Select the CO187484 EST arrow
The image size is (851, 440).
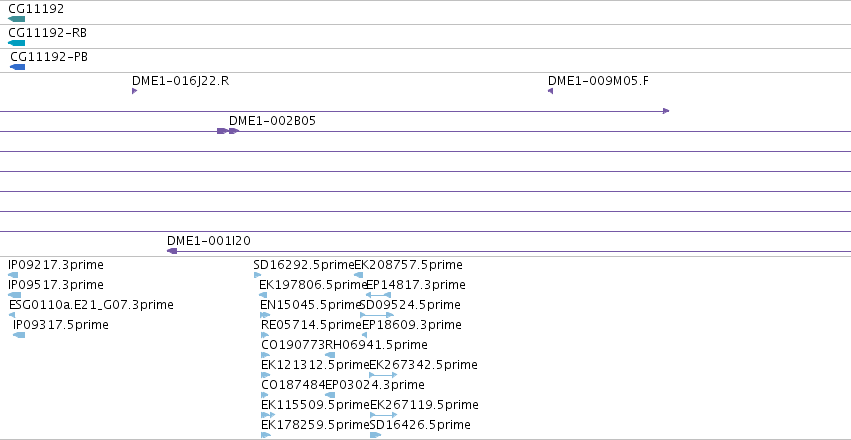coord(265,395)
